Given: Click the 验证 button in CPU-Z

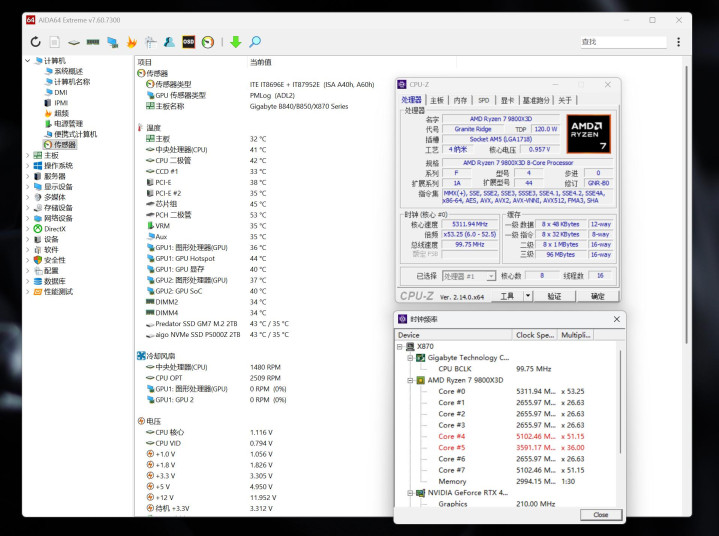Looking at the screenshot, I should pyautogui.click(x=554, y=296).
